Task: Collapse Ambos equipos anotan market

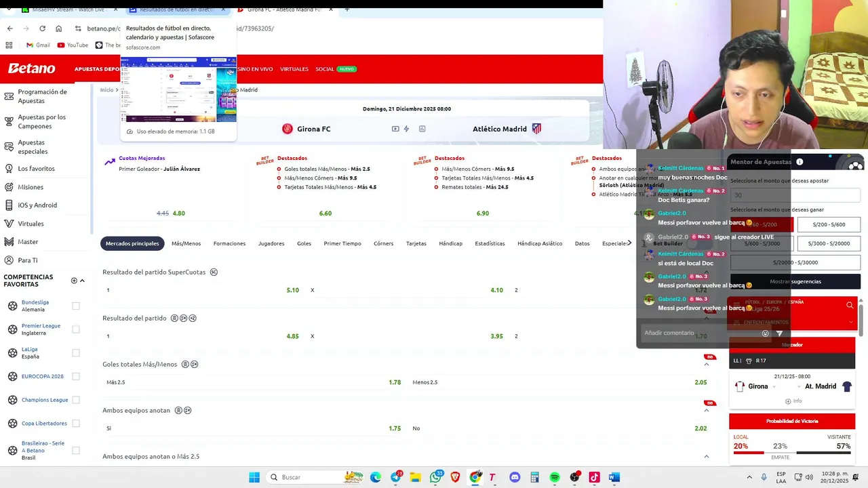Action: pyautogui.click(x=706, y=411)
